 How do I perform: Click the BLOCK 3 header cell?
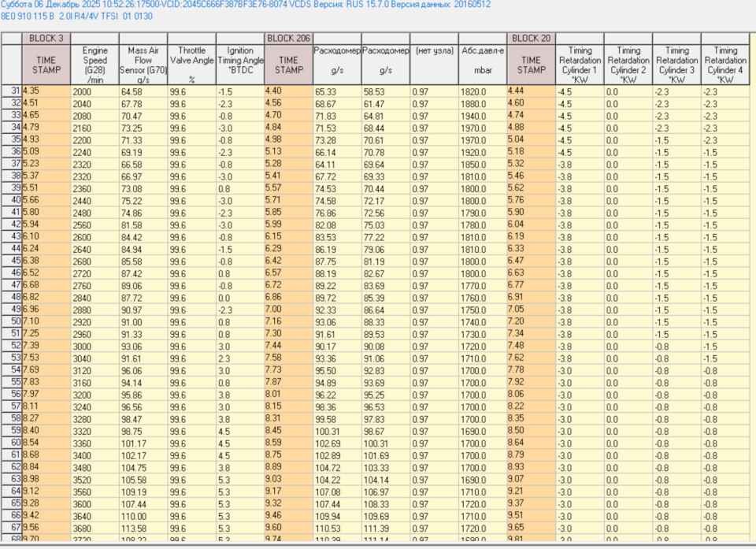point(46,38)
